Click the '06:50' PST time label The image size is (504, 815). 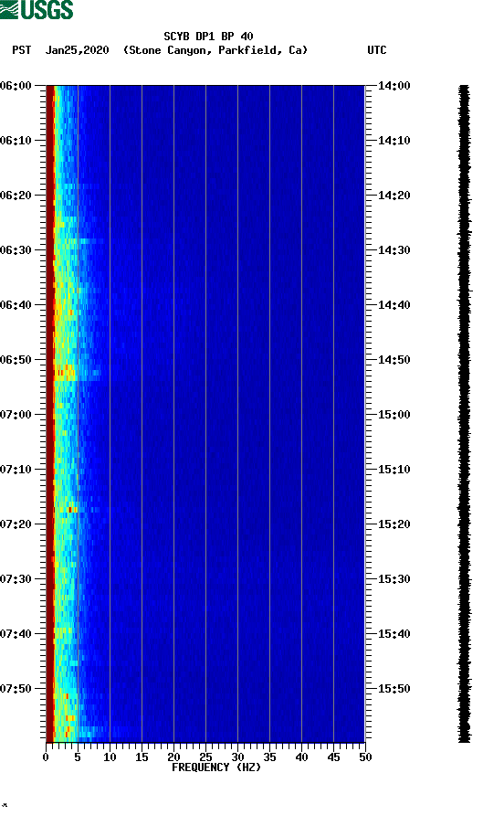pyautogui.click(x=16, y=360)
